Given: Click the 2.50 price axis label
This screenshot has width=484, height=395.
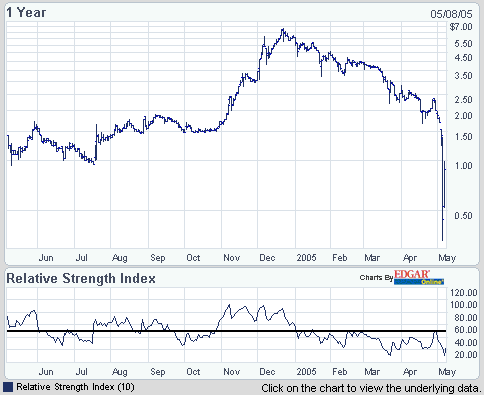Looking at the screenshot, I should click(464, 100).
